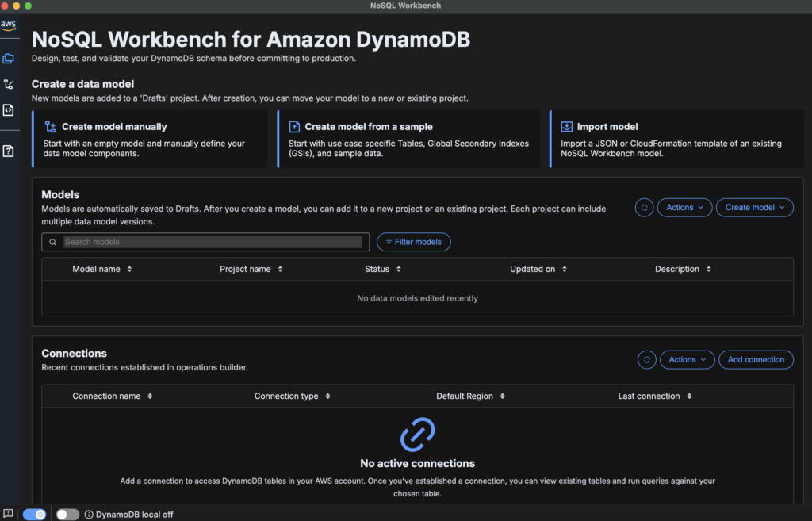This screenshot has height=521, width=812.
Task: Refresh the Models list
Action: tap(644, 208)
